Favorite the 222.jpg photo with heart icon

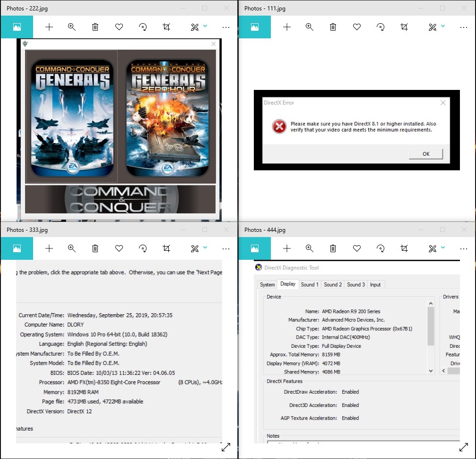pos(119,27)
